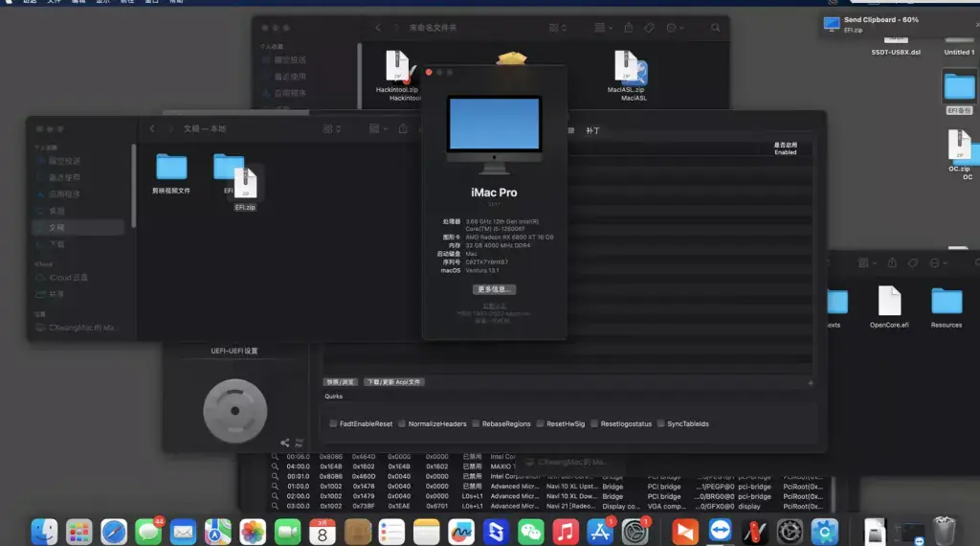Click share icon beside UEFI settings disk

(284, 443)
